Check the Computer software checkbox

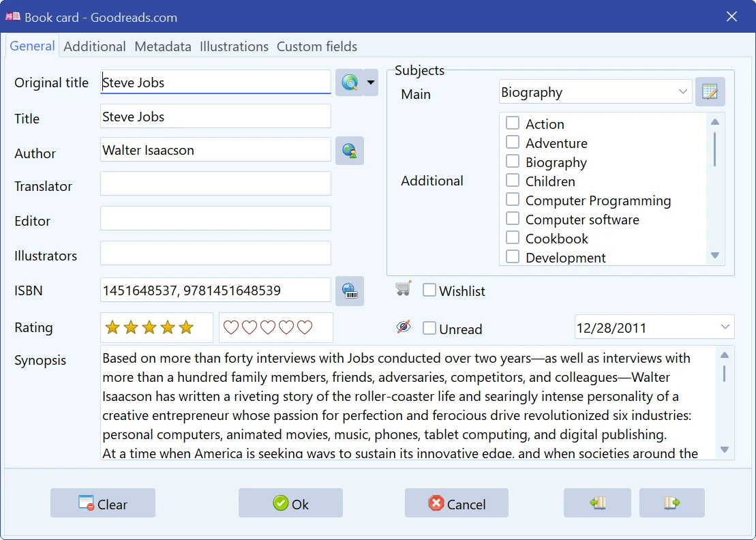coord(513,218)
